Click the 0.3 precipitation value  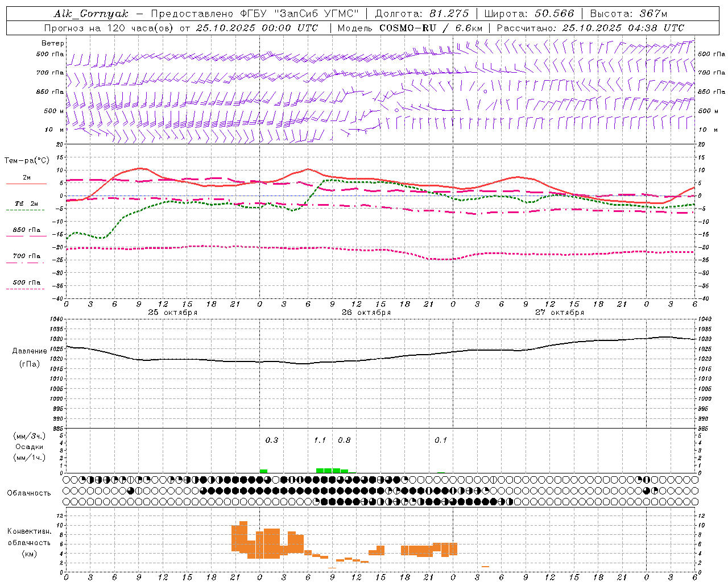coord(272,440)
